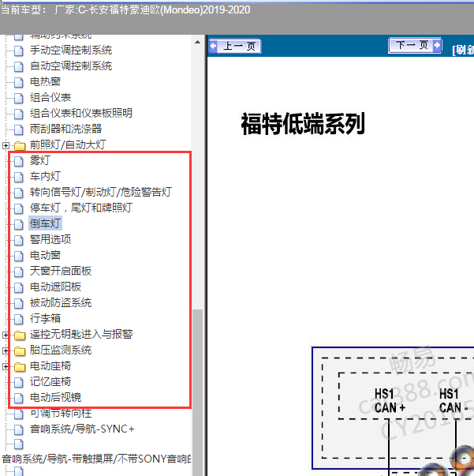Click the HS1 CAN - label in diagram
The width and height of the screenshot is (474, 476).
click(453, 401)
